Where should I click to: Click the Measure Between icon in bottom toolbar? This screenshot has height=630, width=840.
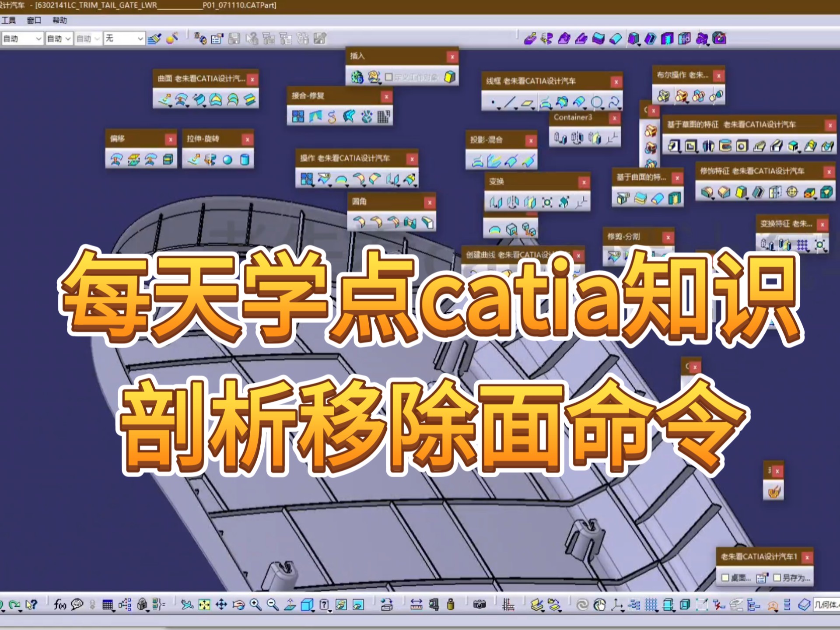pos(416,605)
